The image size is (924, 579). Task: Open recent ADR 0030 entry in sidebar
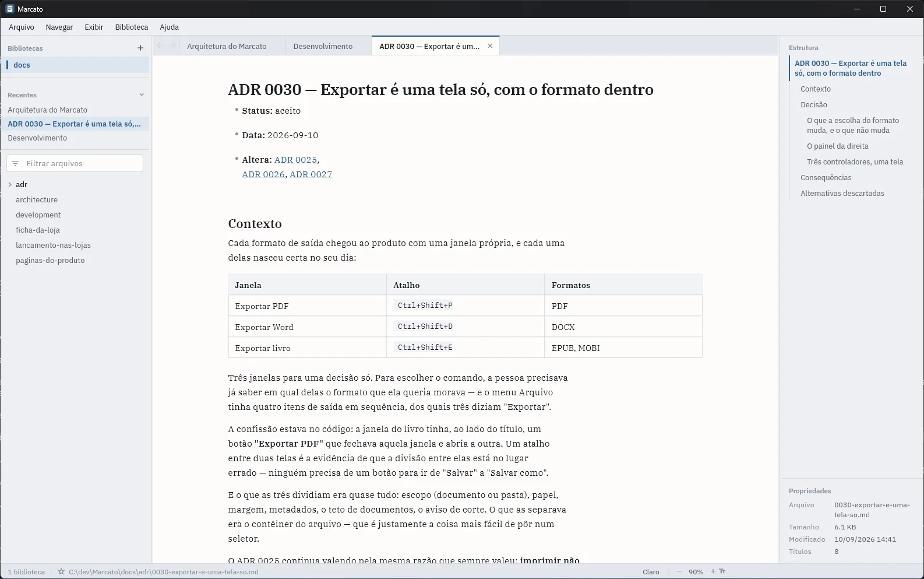(x=75, y=124)
